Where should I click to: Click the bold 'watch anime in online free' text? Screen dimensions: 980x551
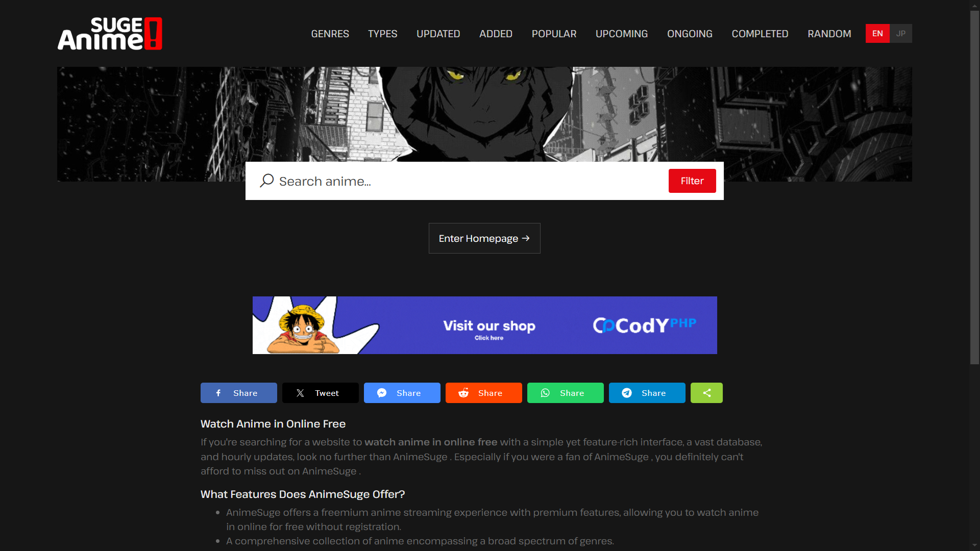tap(431, 442)
